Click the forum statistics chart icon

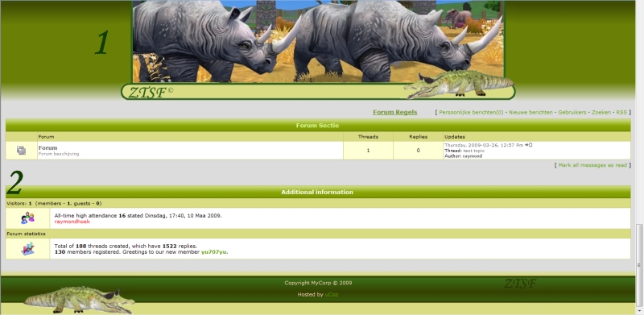(x=27, y=249)
